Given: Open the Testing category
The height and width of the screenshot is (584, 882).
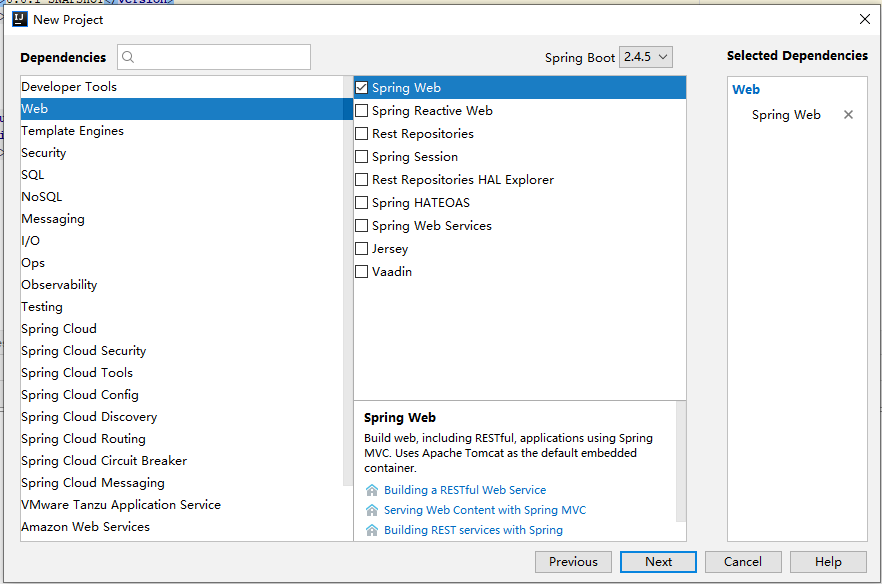Looking at the screenshot, I should [182, 307].
